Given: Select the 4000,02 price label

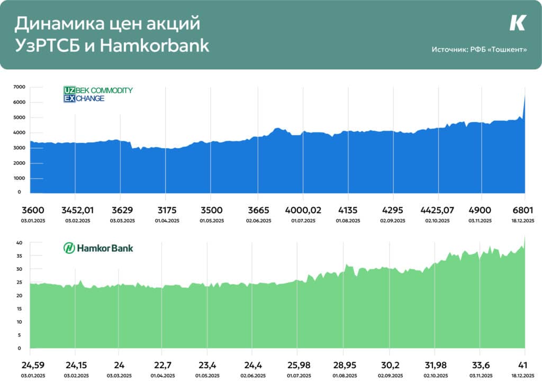Looking at the screenshot, I should tap(303, 210).
